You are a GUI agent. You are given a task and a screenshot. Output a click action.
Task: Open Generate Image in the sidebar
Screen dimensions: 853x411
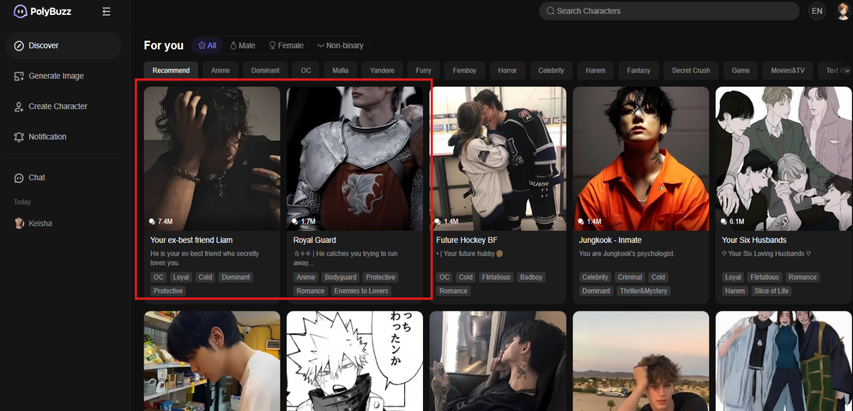[55, 76]
